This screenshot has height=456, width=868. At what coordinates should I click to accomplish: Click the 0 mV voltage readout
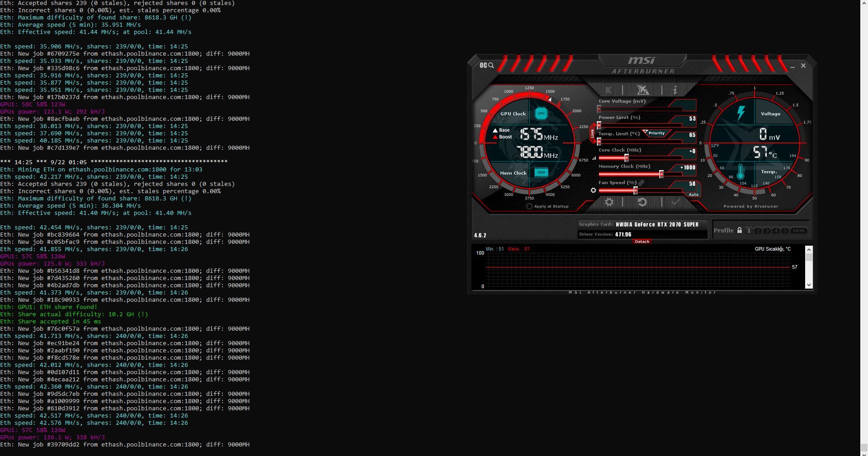[x=769, y=134]
